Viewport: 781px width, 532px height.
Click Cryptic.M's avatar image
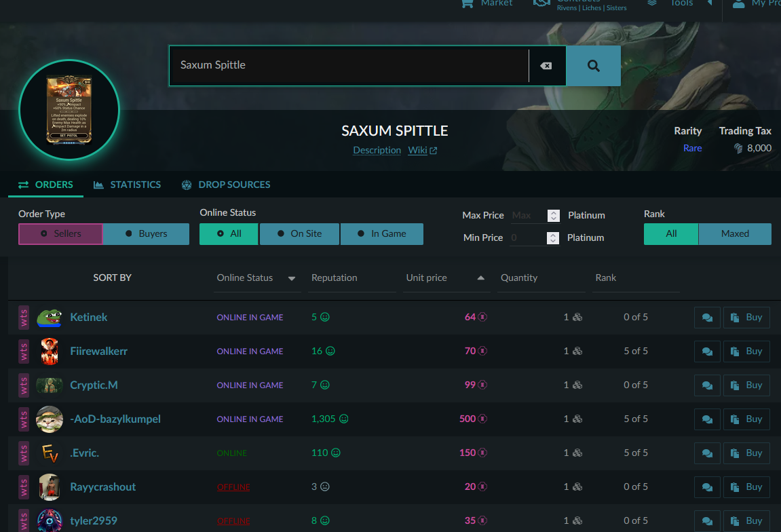click(x=50, y=385)
